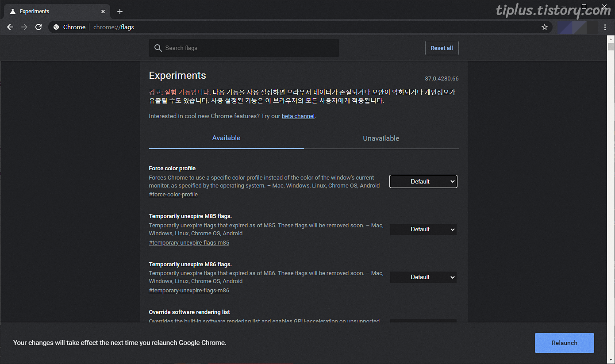Close the Experiments tab
This screenshot has height=364, width=615.
104,11
